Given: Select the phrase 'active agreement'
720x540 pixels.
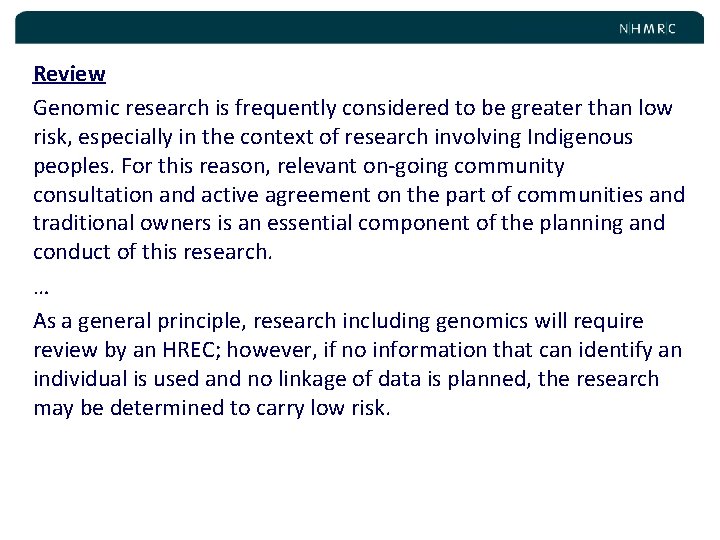Looking at the screenshot, I should pos(285,195).
